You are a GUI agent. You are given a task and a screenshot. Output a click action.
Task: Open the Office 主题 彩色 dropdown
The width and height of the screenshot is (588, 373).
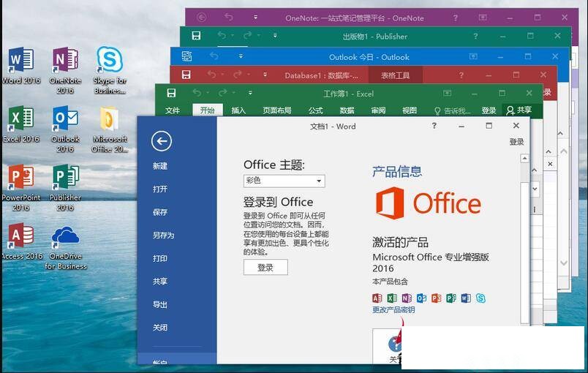pos(284,181)
